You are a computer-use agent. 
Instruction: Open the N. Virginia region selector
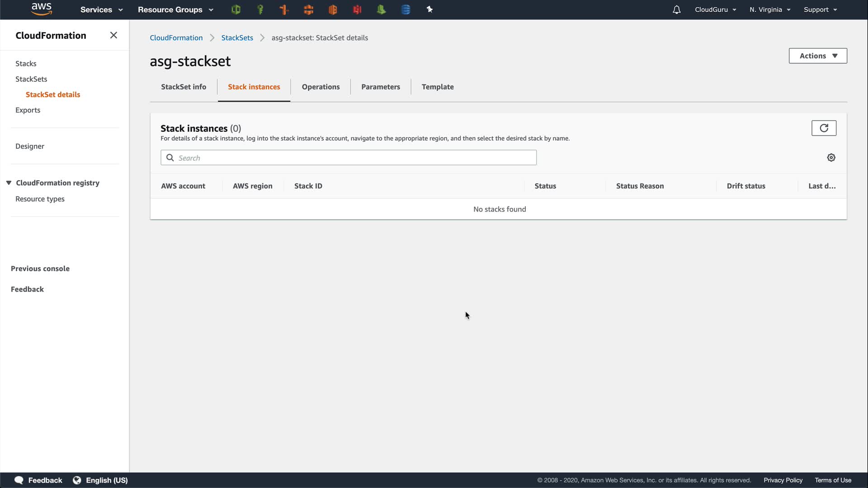coord(769,9)
